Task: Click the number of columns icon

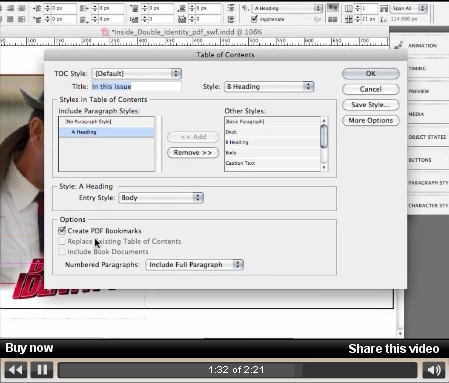Action: [348, 8]
